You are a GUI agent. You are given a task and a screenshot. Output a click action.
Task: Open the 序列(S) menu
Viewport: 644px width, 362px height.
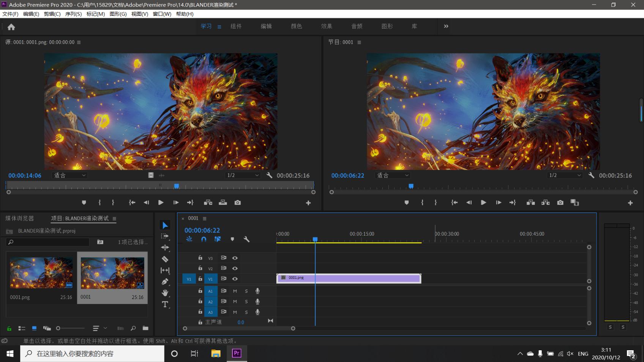pos(73,14)
